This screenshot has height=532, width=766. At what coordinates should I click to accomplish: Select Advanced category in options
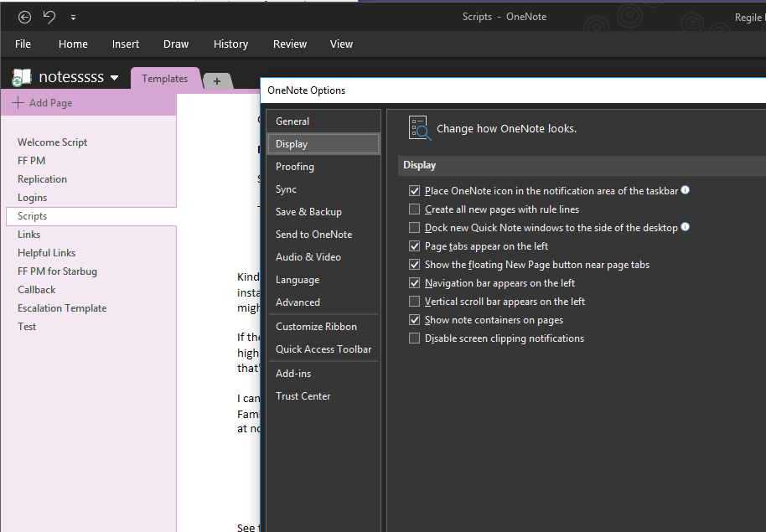[323, 302]
